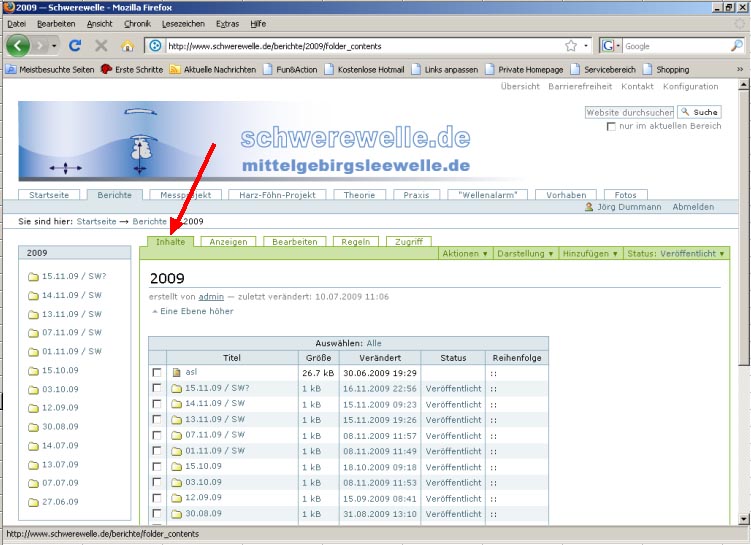Viewport: 751px width, 545px height.
Task: Bookmark page with the star icon
Action: pyautogui.click(x=570, y=45)
